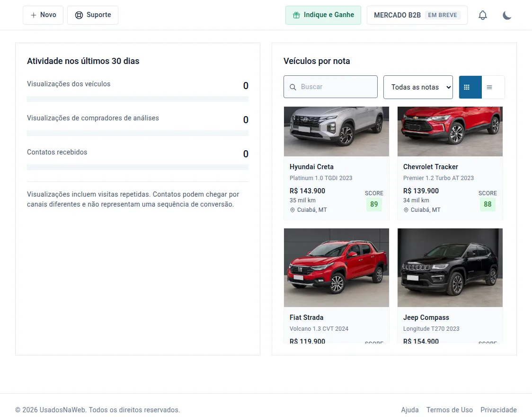Click the Novo button
This screenshot has height=417, width=532.
click(43, 15)
